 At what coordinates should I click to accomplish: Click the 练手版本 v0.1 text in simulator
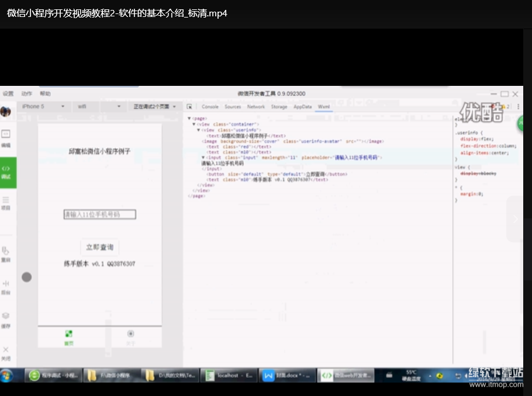click(99, 263)
